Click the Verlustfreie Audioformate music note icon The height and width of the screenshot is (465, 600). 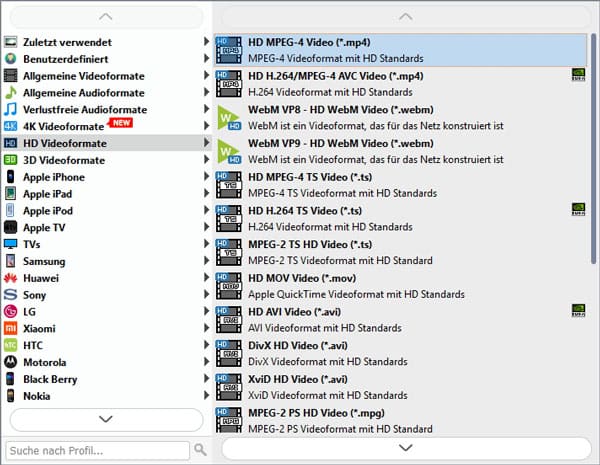11,109
